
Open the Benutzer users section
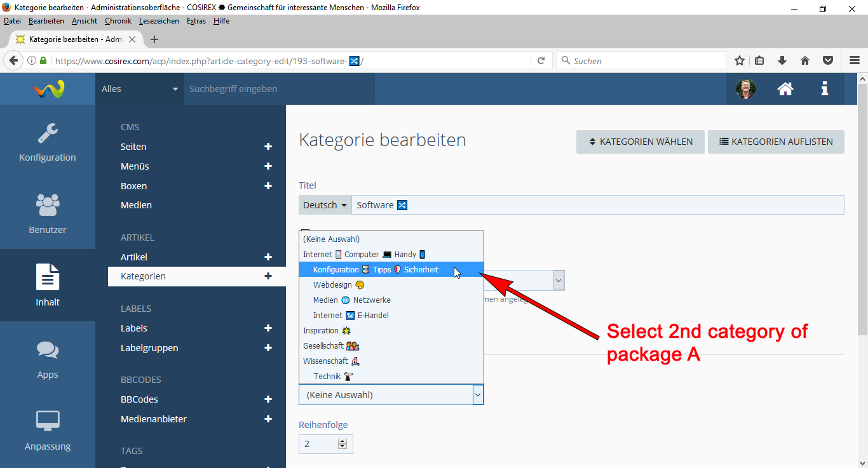point(48,213)
